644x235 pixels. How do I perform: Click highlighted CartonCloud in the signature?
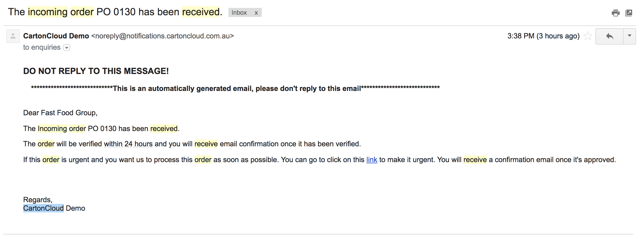[44, 208]
